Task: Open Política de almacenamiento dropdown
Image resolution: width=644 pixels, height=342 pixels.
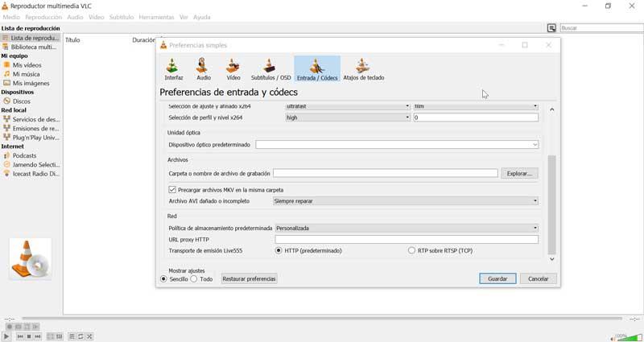Action: pos(407,228)
